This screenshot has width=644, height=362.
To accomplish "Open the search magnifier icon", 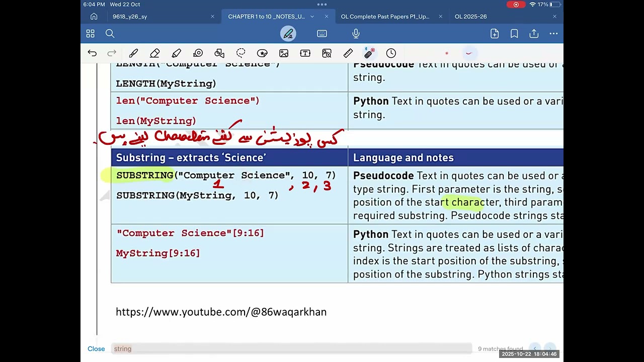I will point(110,34).
